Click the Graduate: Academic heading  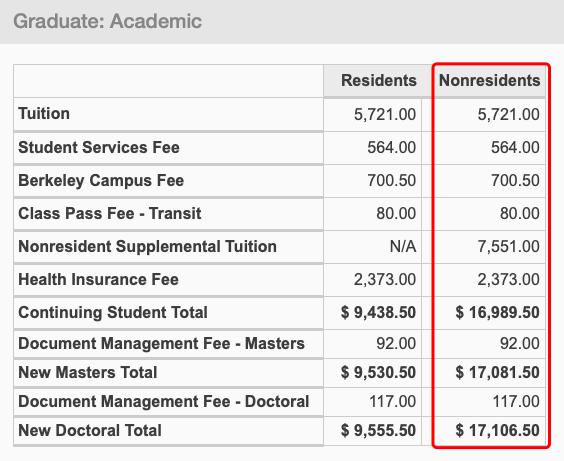click(x=107, y=21)
